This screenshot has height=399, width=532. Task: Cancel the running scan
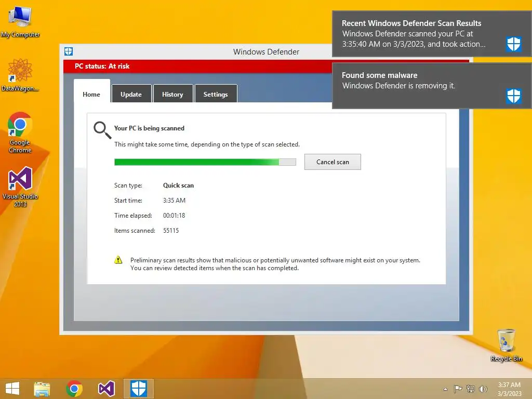coord(332,162)
